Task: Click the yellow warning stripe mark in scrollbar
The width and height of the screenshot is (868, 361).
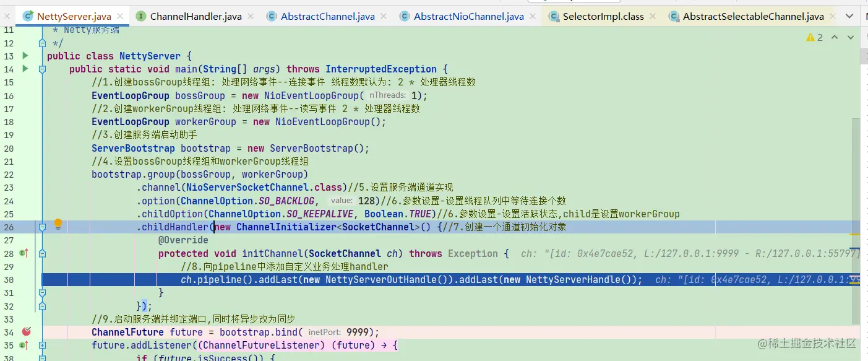Action: click(856, 235)
